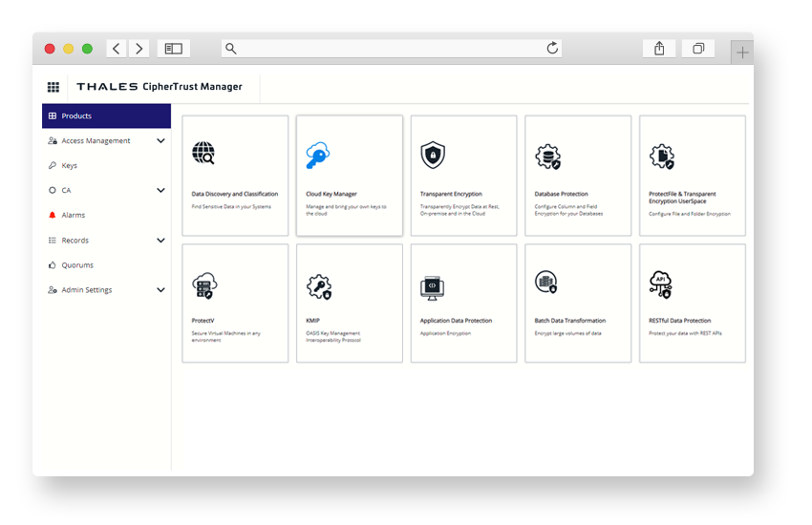Open Cloud Key Manager title link
The height and width of the screenshot is (525, 812).
click(x=331, y=194)
